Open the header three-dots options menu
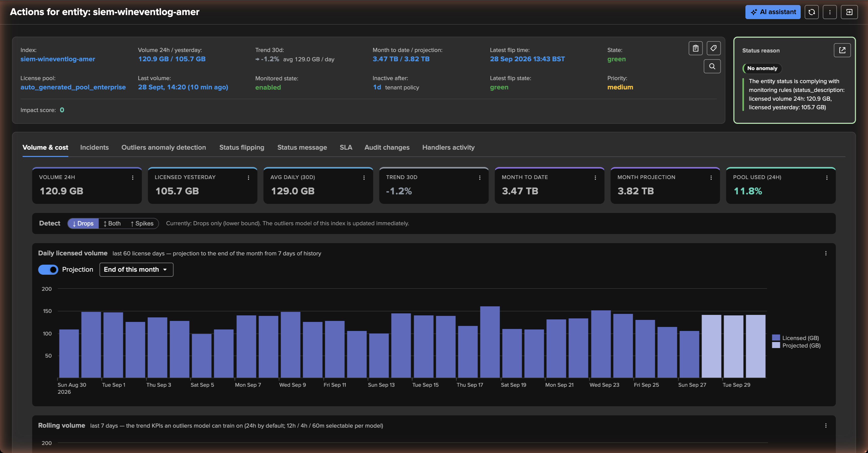The width and height of the screenshot is (868, 453). click(x=830, y=12)
